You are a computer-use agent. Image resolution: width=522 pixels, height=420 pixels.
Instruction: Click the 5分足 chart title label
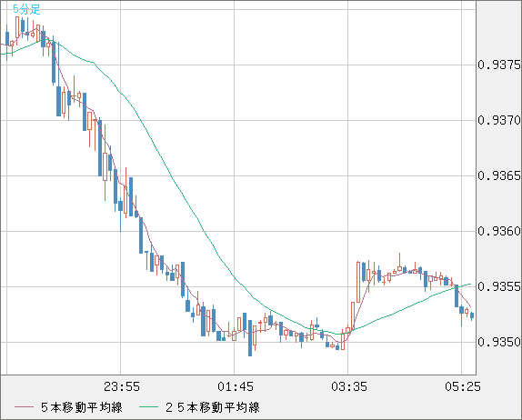coord(26,9)
